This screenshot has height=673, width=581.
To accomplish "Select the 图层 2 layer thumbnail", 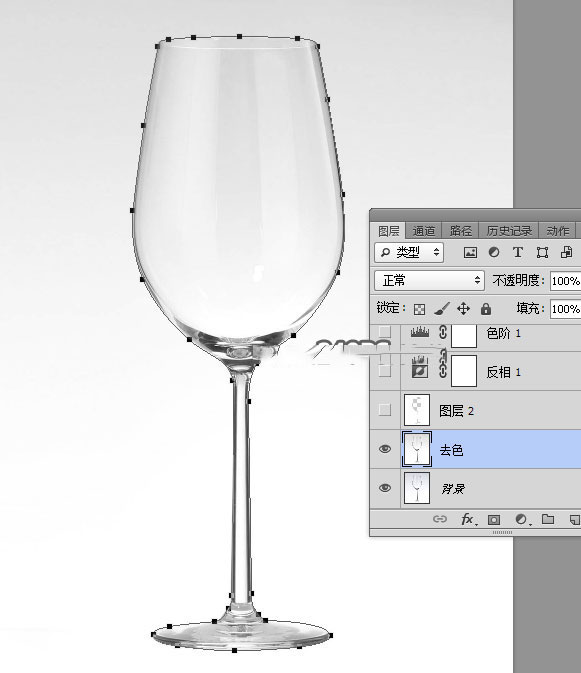I will (417, 410).
